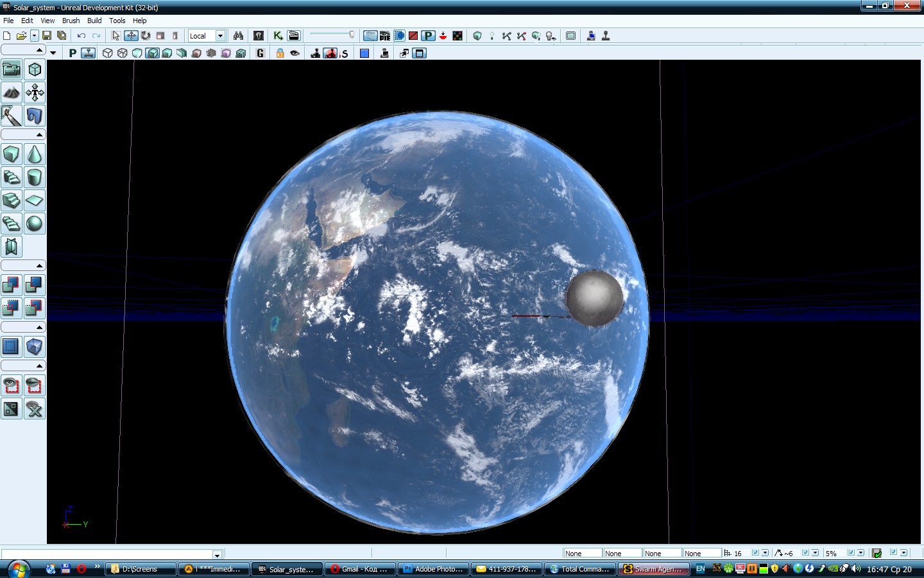Viewport: 924px width, 578px height.
Task: Select the arrow selection mode
Action: 116,36
